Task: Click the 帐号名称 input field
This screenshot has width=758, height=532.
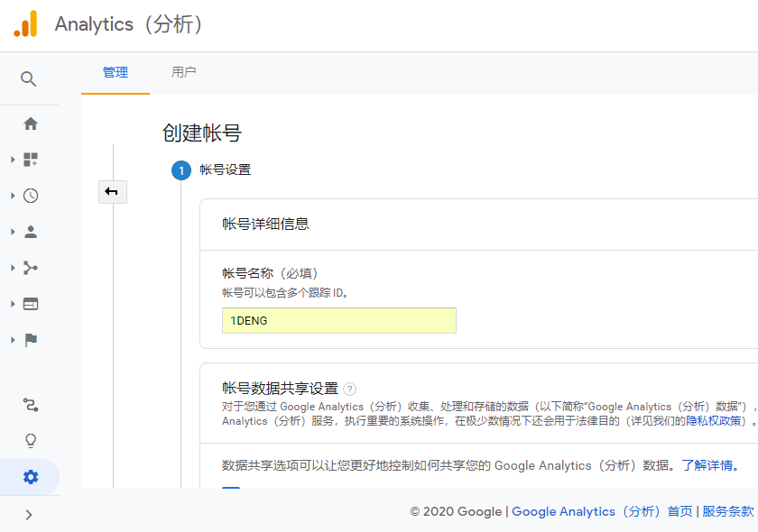Action: (338, 320)
